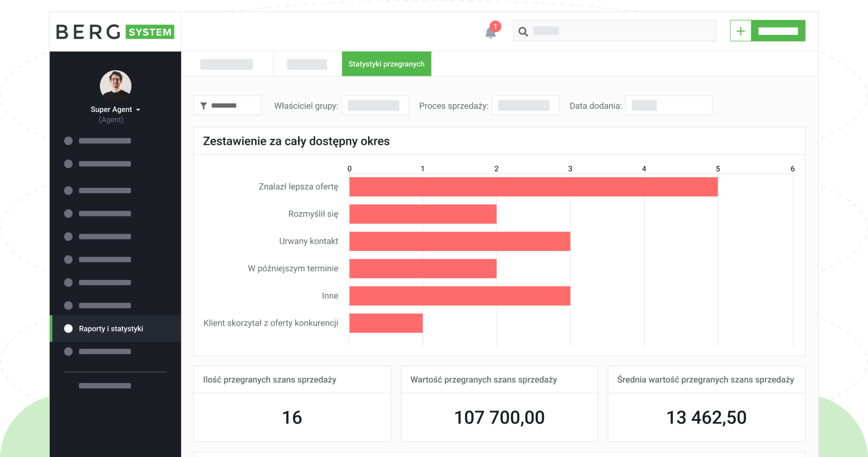The width and height of the screenshot is (868, 457).
Task: Click the Zestawienie za cały dostępny okres heading
Action: pyautogui.click(x=296, y=141)
